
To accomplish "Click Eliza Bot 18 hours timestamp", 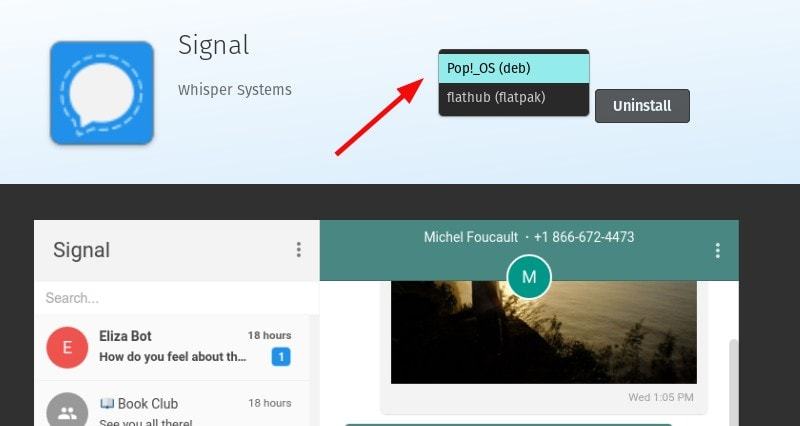I will pyautogui.click(x=269, y=335).
